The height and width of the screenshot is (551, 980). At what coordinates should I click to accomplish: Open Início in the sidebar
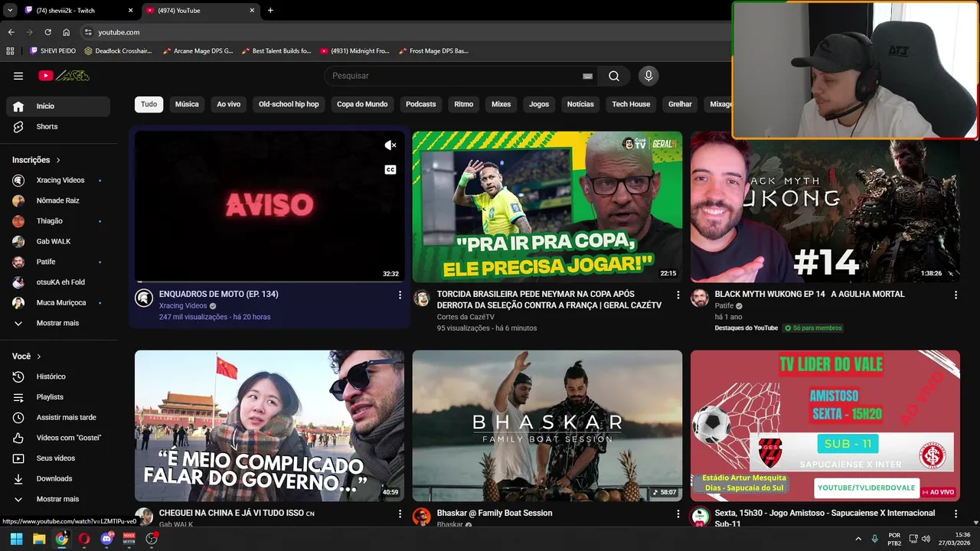(x=58, y=106)
